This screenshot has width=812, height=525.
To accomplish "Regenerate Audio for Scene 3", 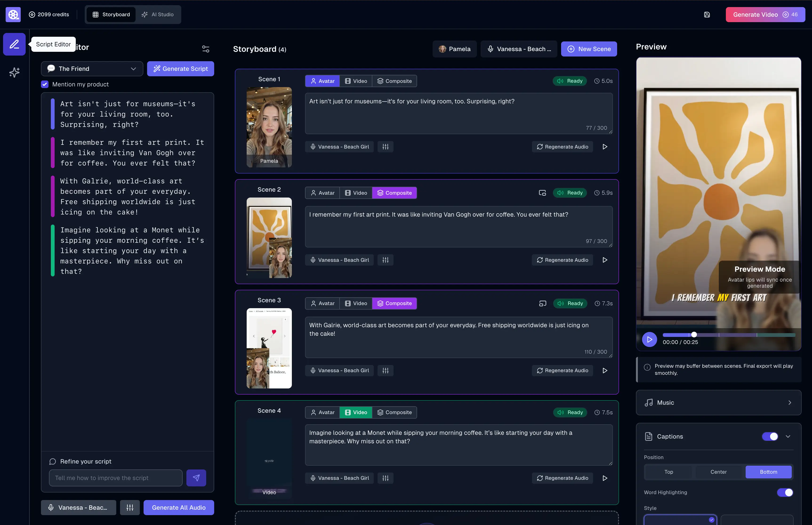I will 562,370.
